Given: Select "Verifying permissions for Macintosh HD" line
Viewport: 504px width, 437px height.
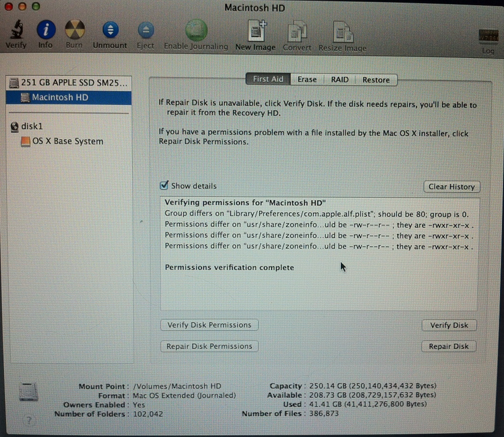Looking at the screenshot, I should 245,203.
